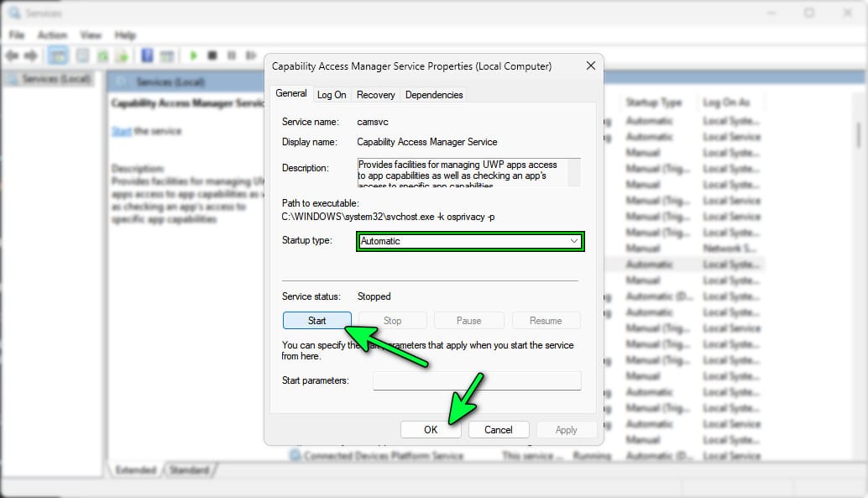Open the Action menu
This screenshot has width=868, height=498.
tap(52, 35)
